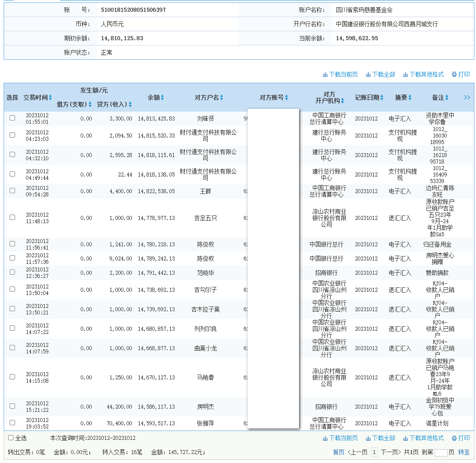Screen dimensions: 476x463
Task: Click payer name 曲莫小龙
Action: (x=205, y=348)
